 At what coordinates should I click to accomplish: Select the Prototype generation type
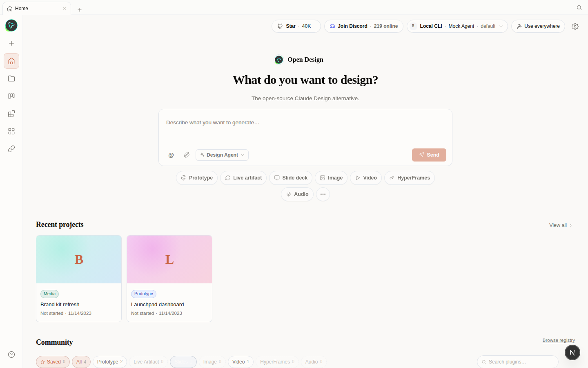[197, 178]
